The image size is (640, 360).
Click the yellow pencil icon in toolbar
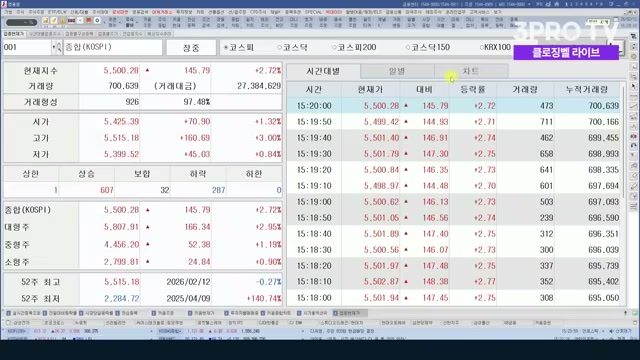(54, 20)
